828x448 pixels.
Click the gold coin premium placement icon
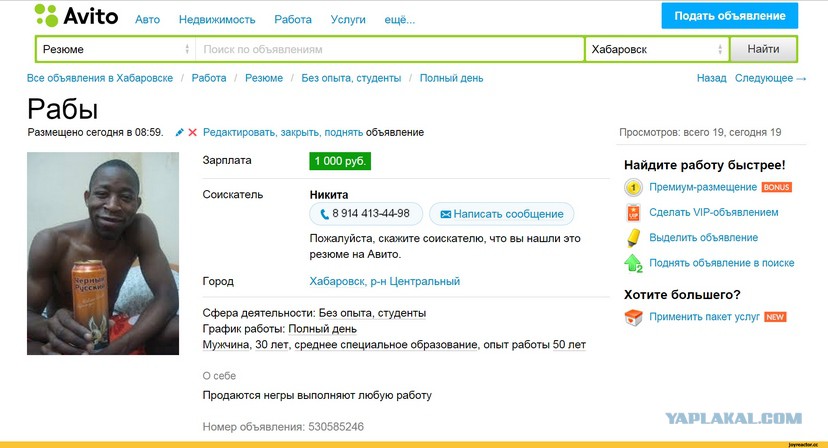pos(633,187)
